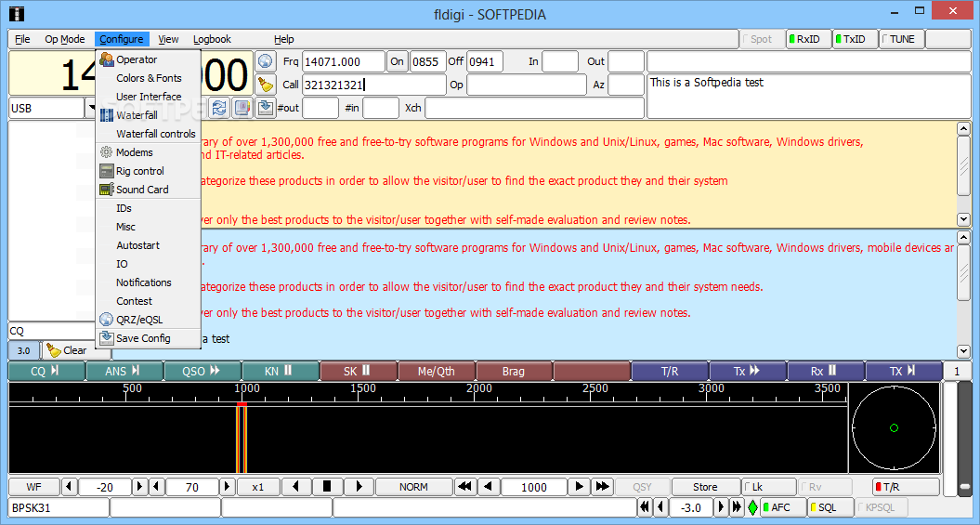Toggle the TxID button
The height and width of the screenshot is (525, 980).
tap(855, 39)
